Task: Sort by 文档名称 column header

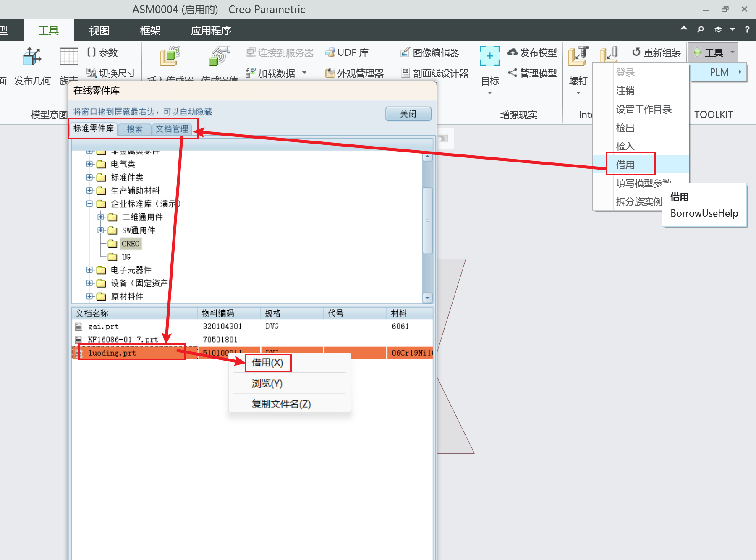Action: coord(134,314)
